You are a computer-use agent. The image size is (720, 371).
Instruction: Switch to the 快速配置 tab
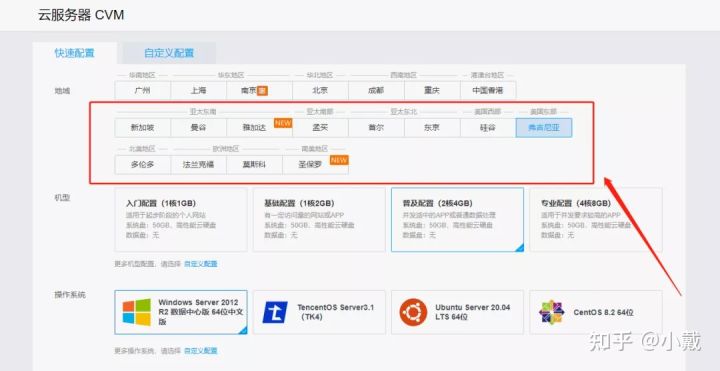[x=74, y=53]
